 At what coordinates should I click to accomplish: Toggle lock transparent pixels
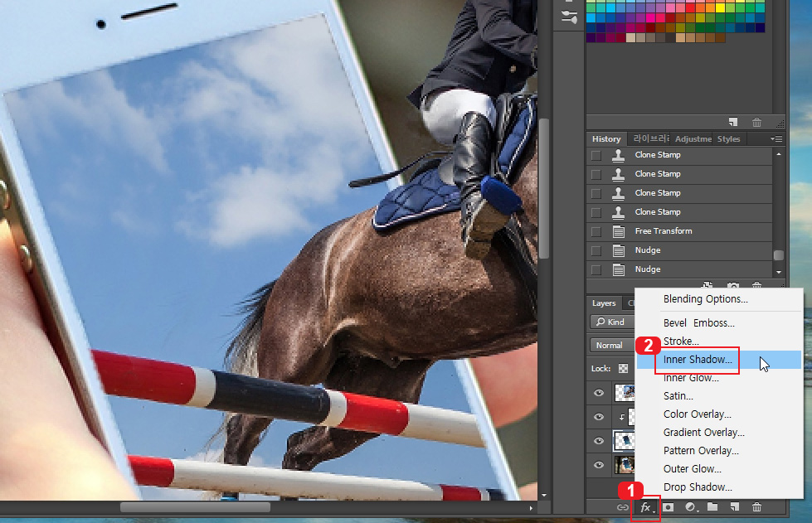tap(623, 367)
